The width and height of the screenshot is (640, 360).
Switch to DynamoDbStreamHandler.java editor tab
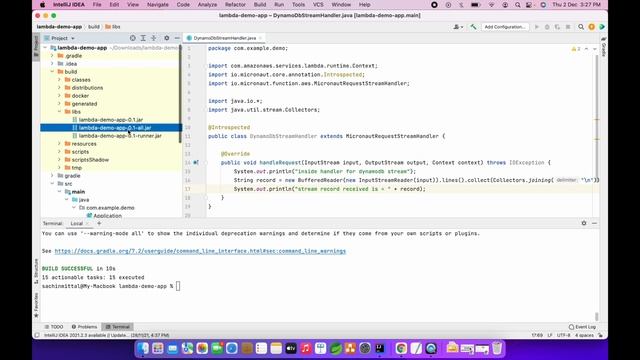(x=224, y=38)
